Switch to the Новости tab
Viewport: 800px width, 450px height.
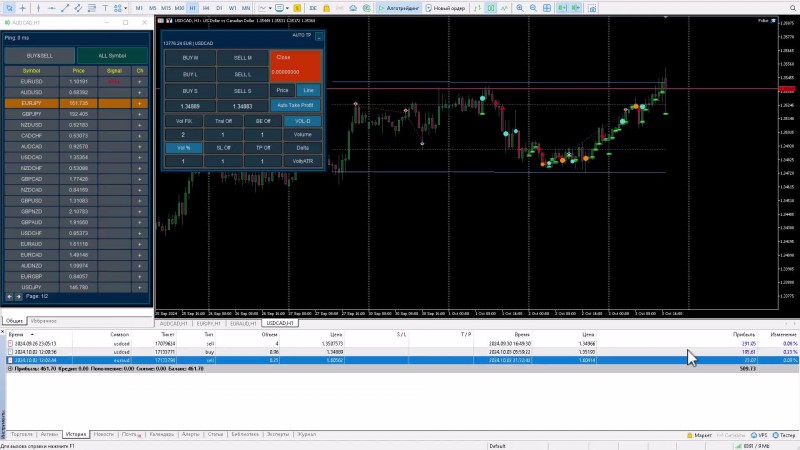coord(104,434)
